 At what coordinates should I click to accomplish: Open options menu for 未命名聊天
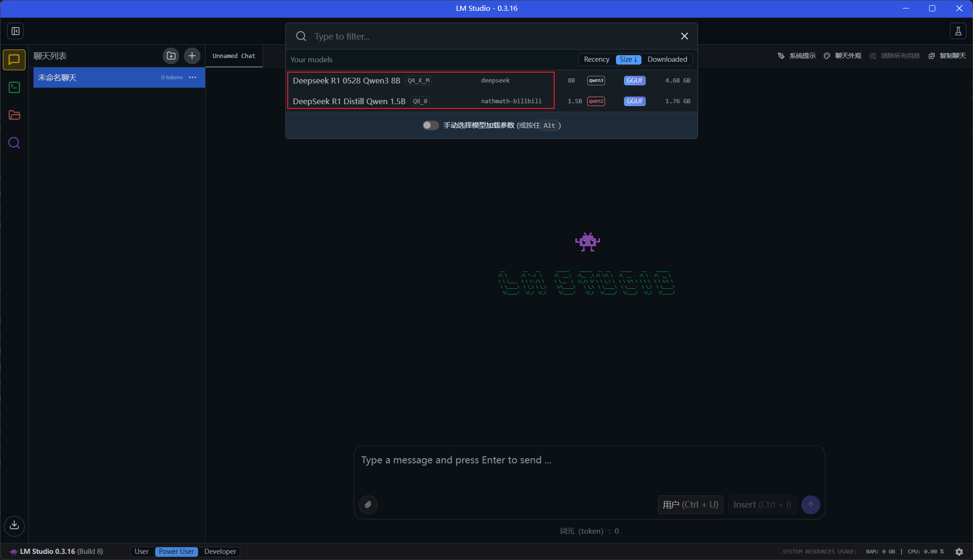click(x=192, y=77)
